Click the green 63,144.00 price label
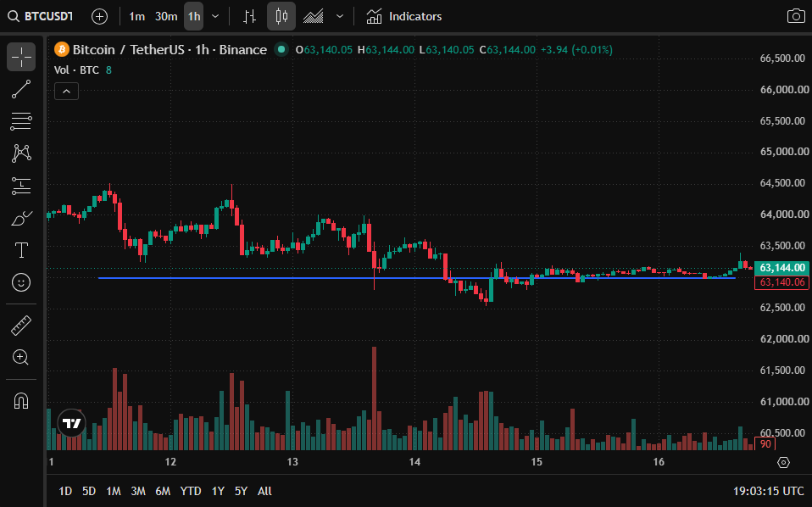Viewport: 812px width, 507px height. 782,268
